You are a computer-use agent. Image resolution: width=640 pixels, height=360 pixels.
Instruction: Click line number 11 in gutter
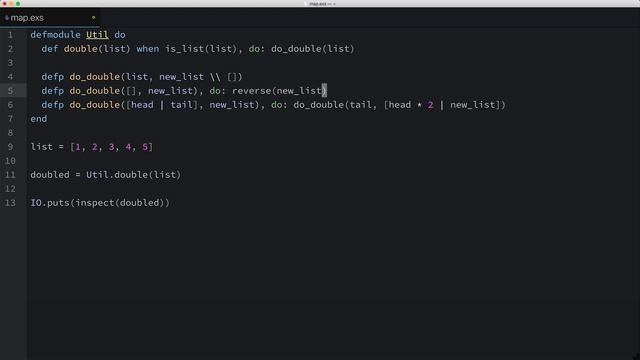point(10,175)
